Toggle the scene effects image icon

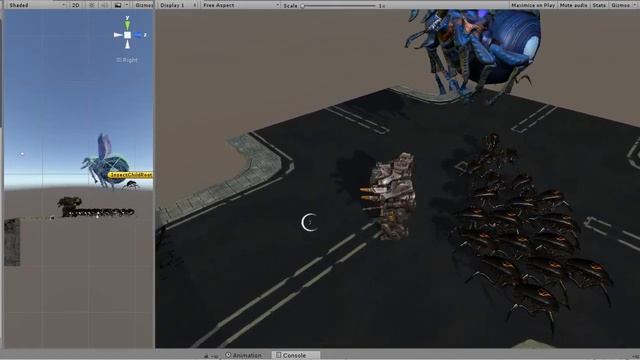click(118, 5)
